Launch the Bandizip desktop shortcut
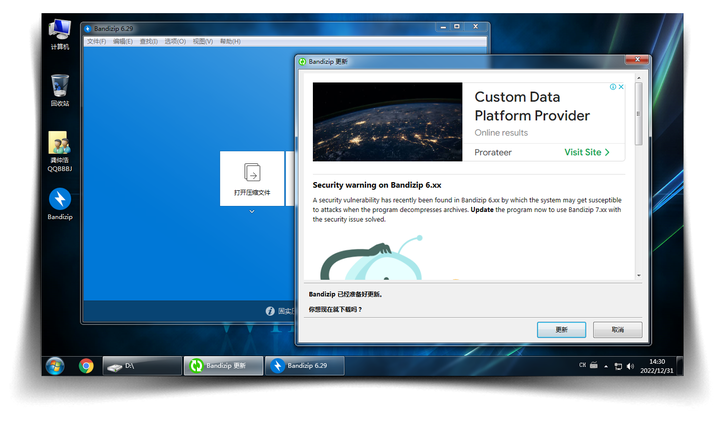720x427 pixels. (60, 204)
